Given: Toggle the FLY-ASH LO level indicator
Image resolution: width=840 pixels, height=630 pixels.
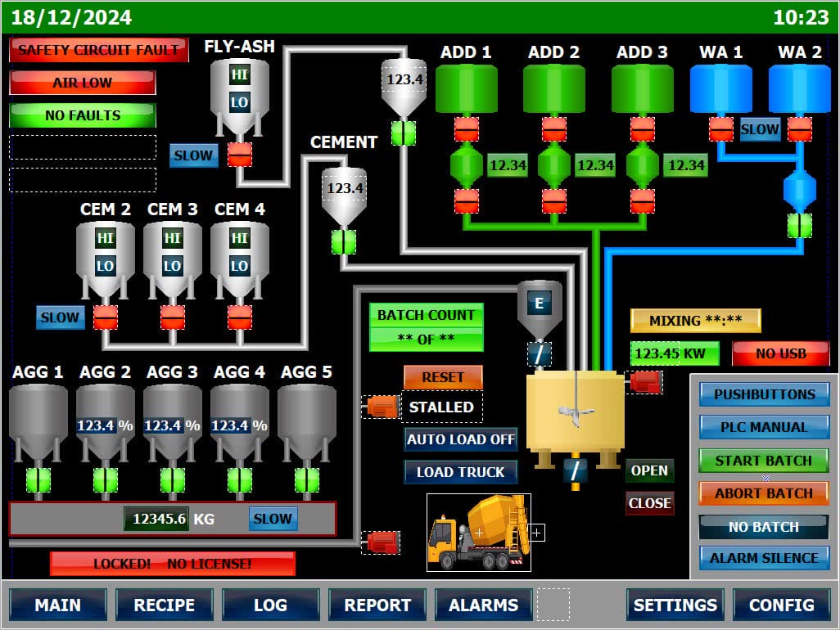Looking at the screenshot, I should click(239, 101).
